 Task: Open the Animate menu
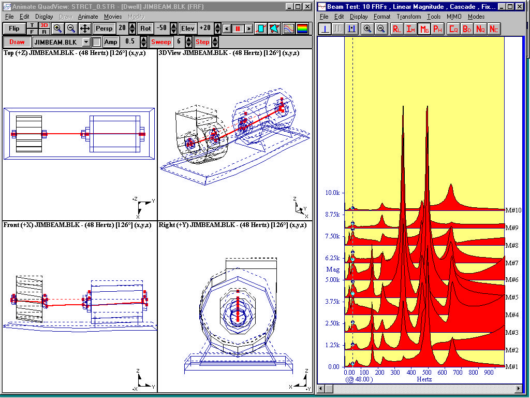(88, 17)
